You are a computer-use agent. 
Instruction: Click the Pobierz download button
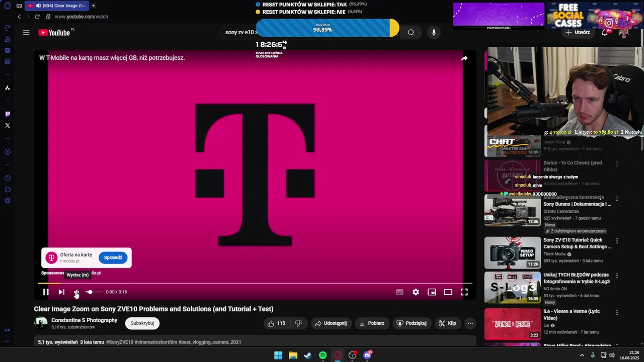click(372, 323)
